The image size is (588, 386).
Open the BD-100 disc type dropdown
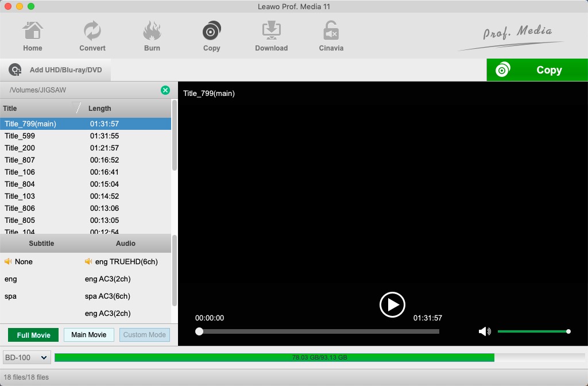pyautogui.click(x=26, y=357)
